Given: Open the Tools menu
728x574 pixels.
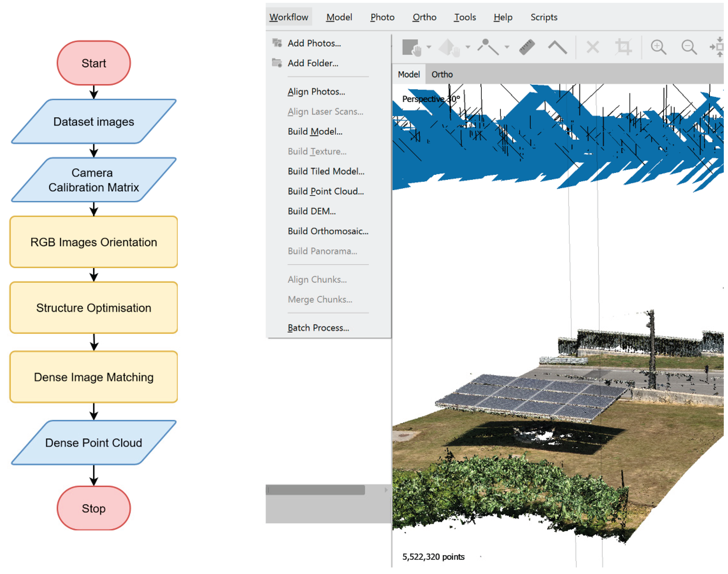Looking at the screenshot, I should pos(465,17).
